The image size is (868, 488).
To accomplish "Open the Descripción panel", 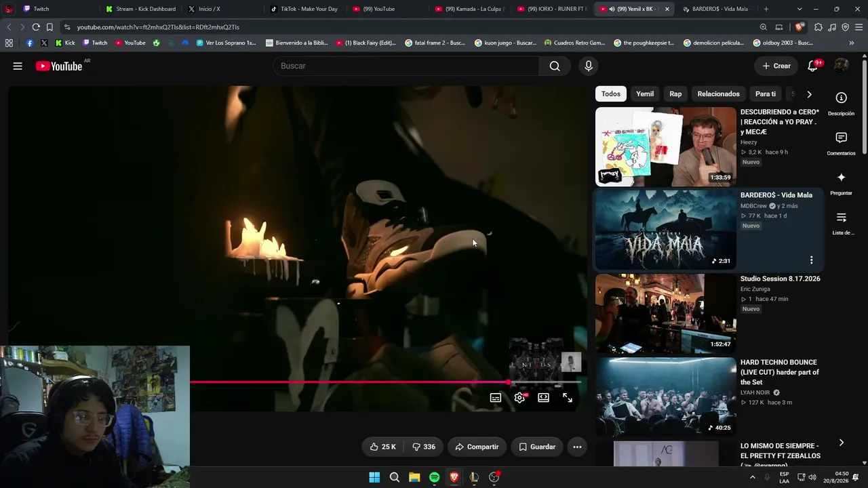I will click(841, 103).
